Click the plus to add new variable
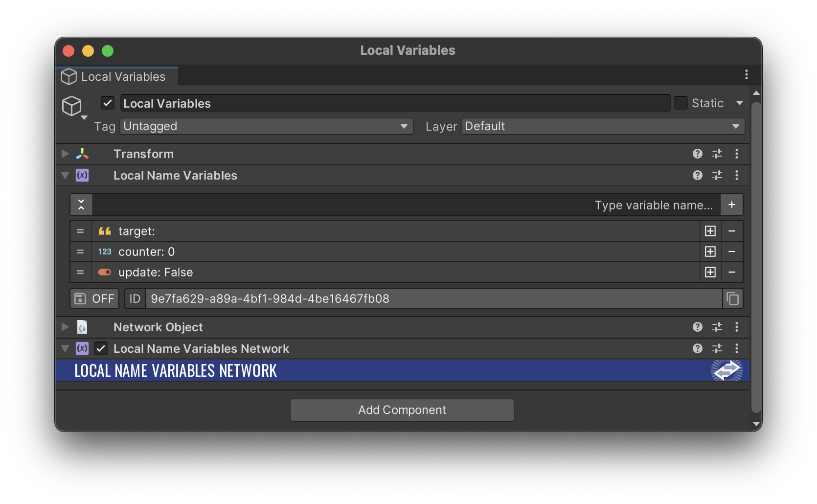 click(732, 205)
